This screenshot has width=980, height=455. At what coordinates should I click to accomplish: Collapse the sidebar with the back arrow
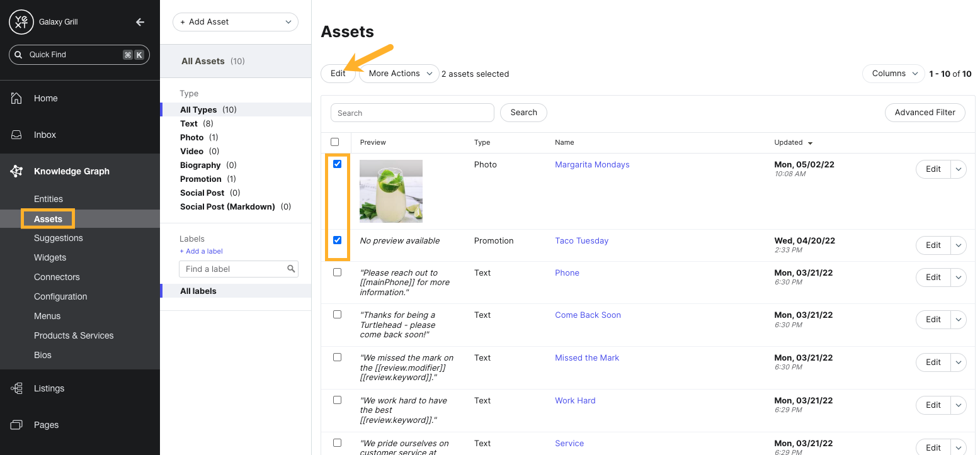tap(139, 21)
